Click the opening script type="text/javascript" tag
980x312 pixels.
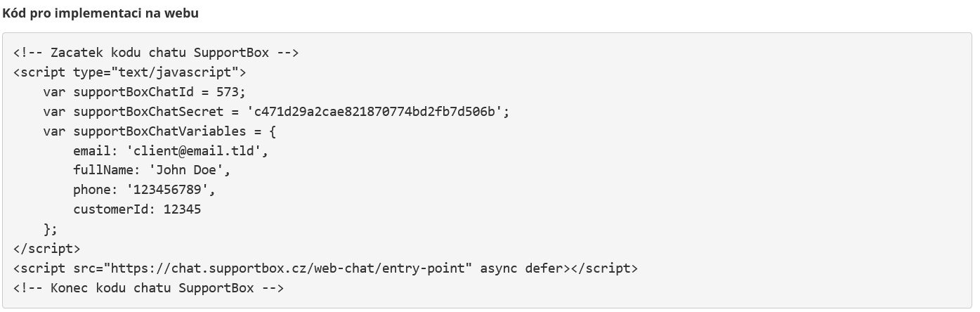pyautogui.click(x=130, y=72)
